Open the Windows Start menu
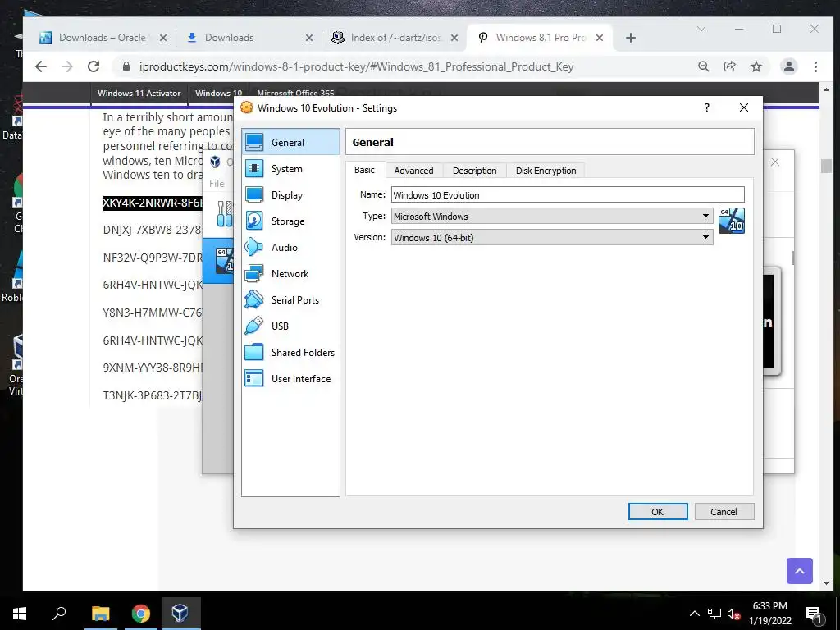This screenshot has height=630, width=840. [20, 614]
